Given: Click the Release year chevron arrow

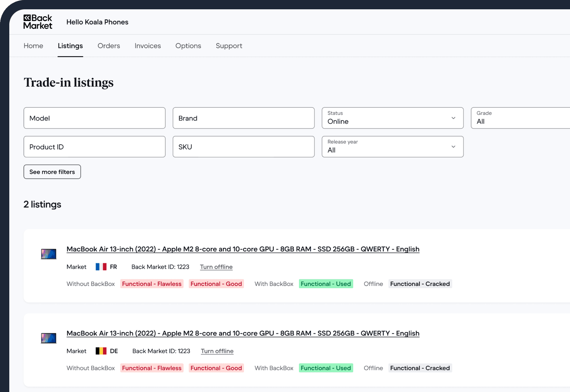Looking at the screenshot, I should click(x=453, y=147).
